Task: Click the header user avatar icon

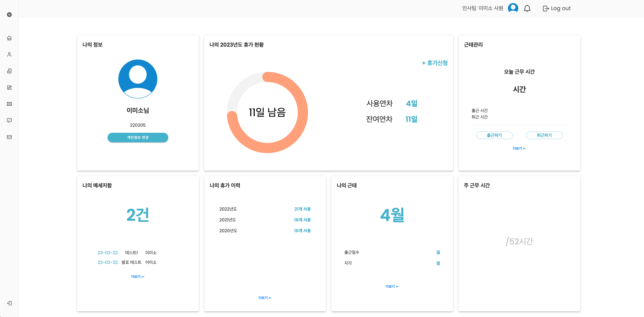Action: pos(513,8)
